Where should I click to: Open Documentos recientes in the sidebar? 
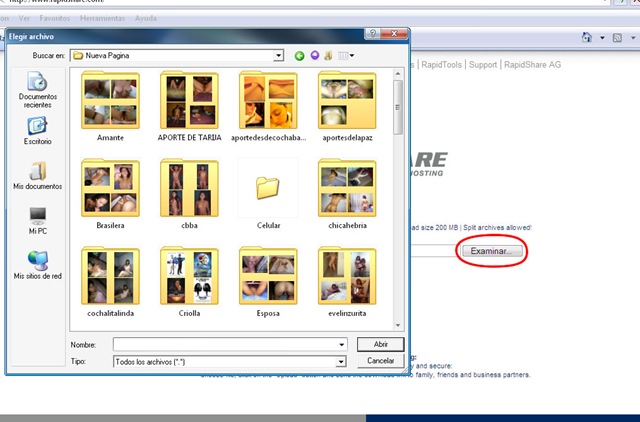(38, 90)
